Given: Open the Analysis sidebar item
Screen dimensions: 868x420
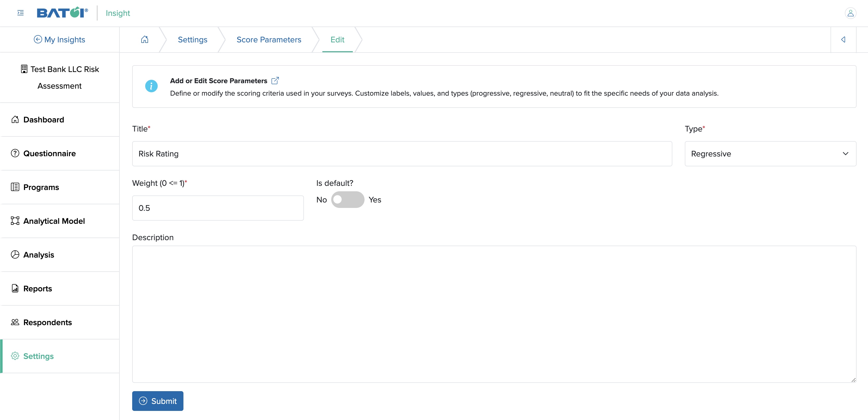Looking at the screenshot, I should 60,254.
